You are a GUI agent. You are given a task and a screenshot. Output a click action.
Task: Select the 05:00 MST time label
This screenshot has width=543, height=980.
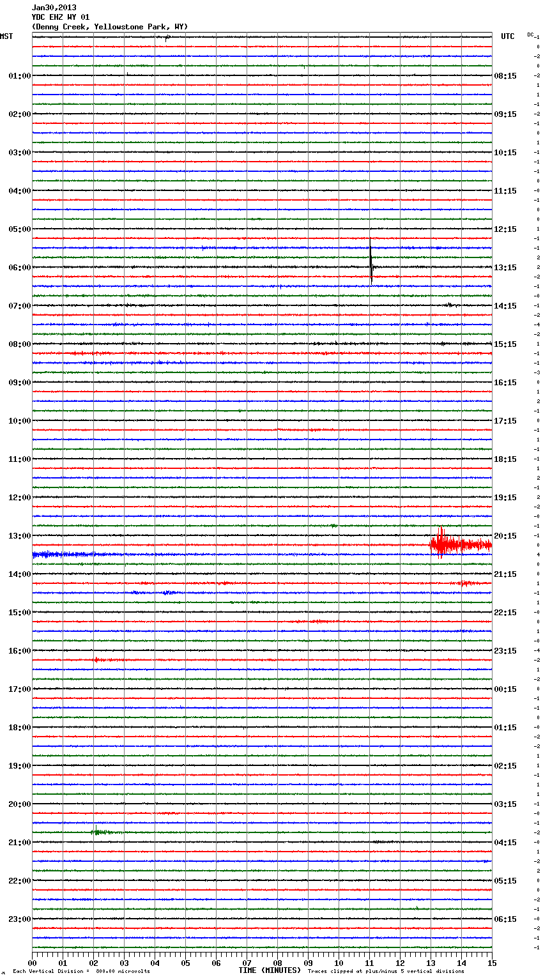pyautogui.click(x=20, y=229)
